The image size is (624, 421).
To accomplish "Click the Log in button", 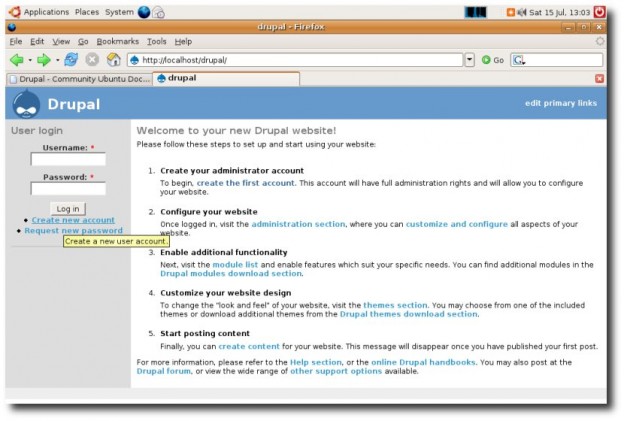I will [68, 209].
